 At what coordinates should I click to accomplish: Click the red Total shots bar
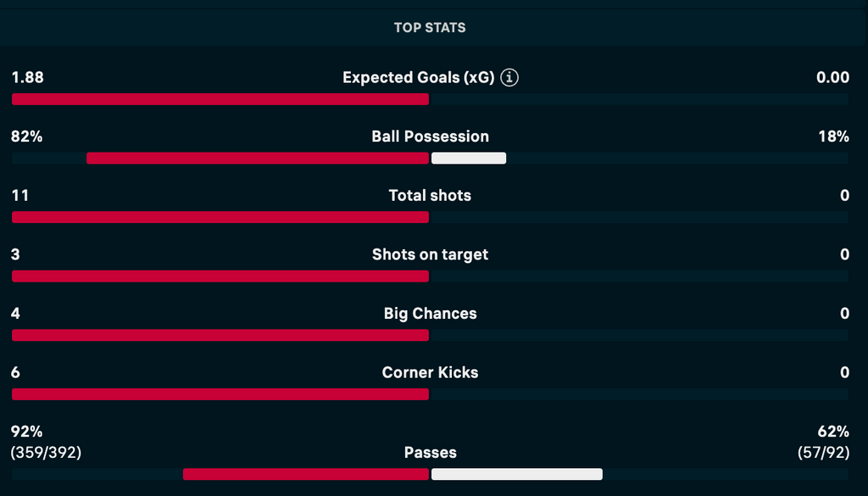220,217
